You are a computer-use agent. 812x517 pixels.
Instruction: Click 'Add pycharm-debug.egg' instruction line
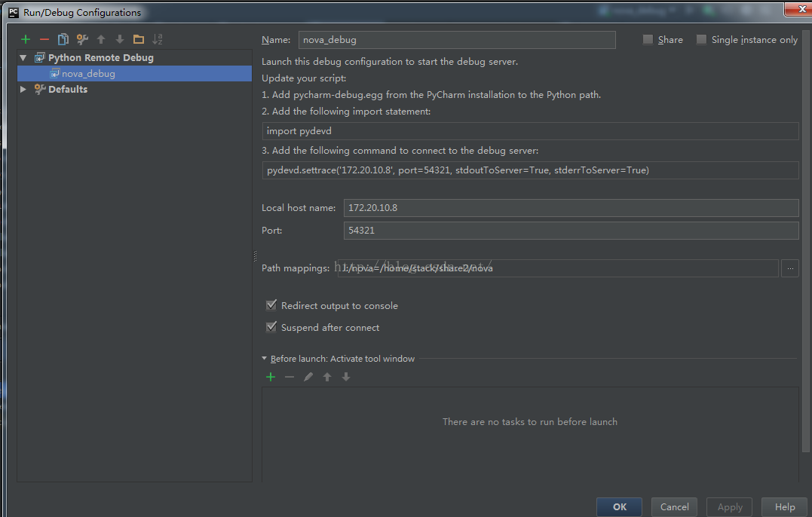[x=431, y=95]
